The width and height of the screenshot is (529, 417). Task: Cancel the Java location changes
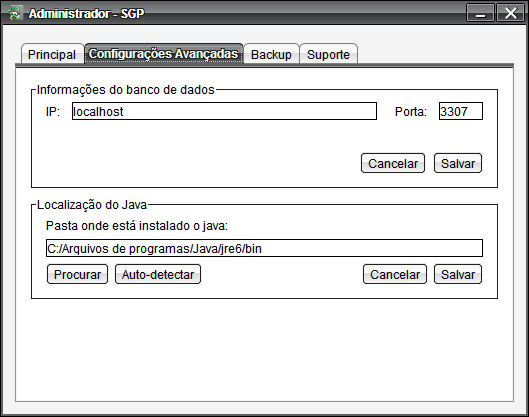point(395,274)
